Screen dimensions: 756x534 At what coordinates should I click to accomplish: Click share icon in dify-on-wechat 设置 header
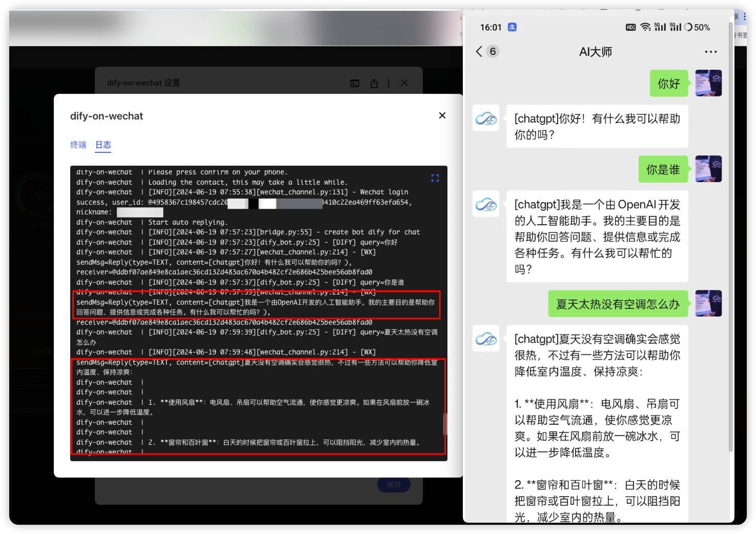tap(374, 83)
